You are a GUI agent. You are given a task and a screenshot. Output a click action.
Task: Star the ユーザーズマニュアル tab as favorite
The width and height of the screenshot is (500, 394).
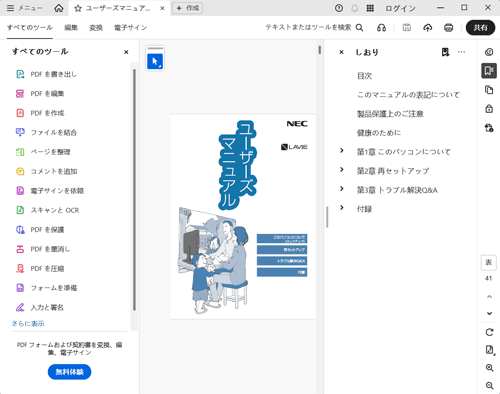[x=78, y=8]
